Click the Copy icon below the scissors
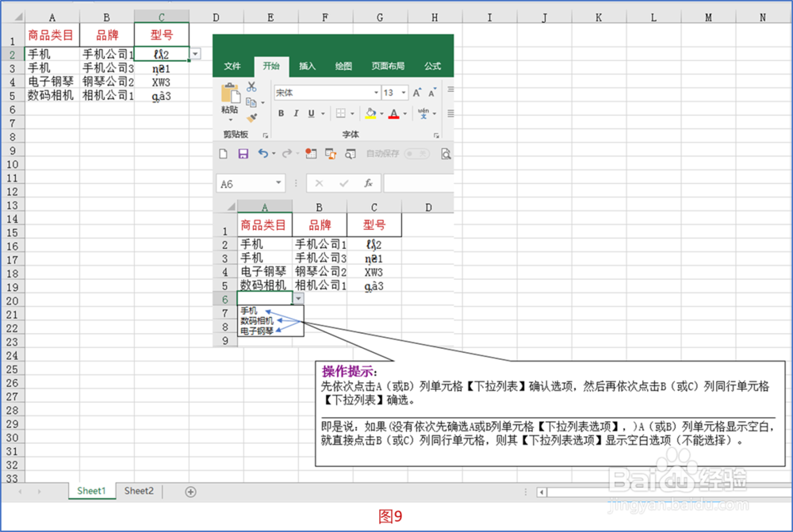The height and width of the screenshot is (532, 793). [250, 101]
